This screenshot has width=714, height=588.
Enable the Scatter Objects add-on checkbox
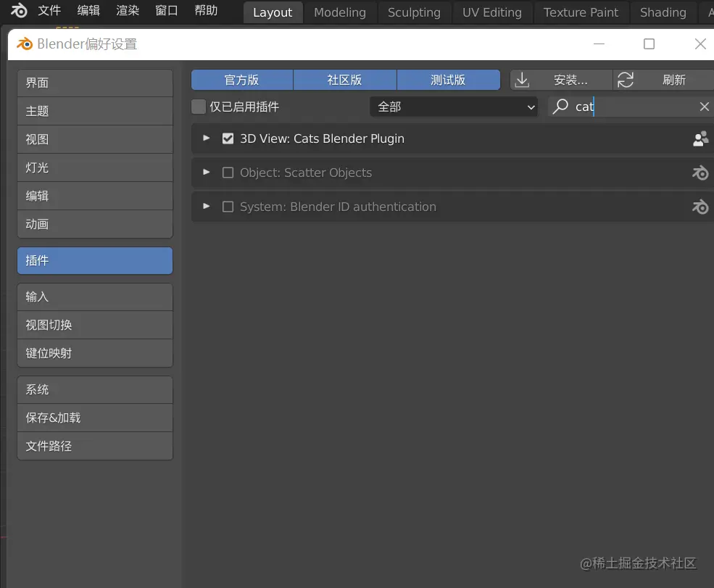click(228, 173)
